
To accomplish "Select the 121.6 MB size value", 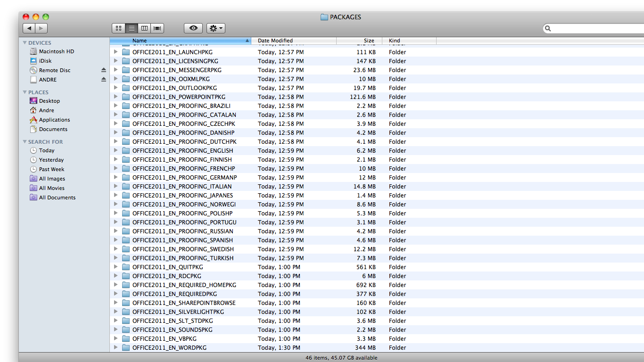I will pos(363,97).
